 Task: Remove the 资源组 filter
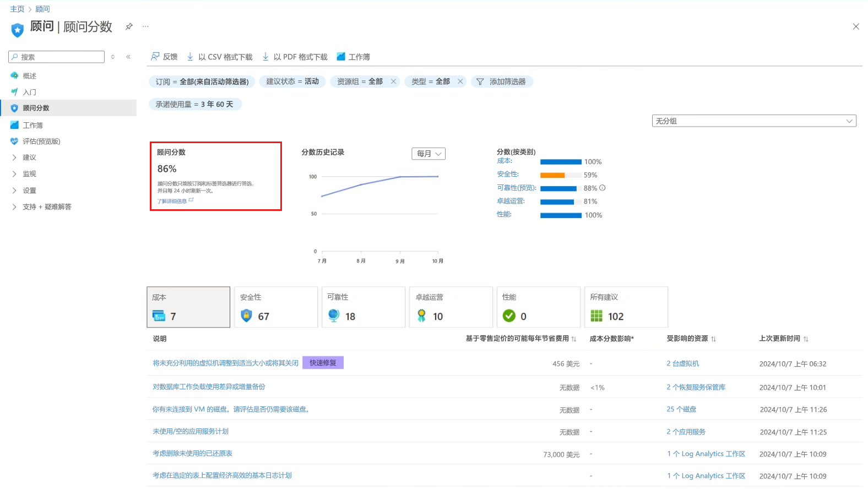pos(393,81)
